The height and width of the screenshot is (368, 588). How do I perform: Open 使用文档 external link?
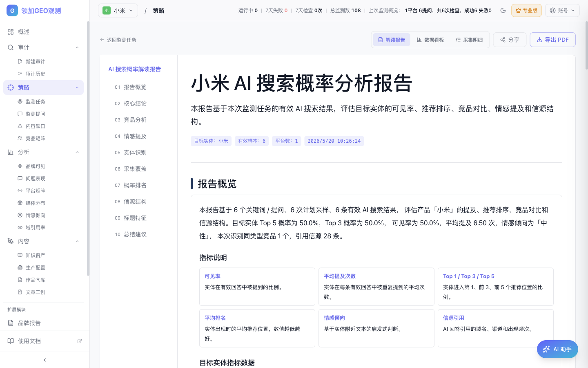click(45, 341)
